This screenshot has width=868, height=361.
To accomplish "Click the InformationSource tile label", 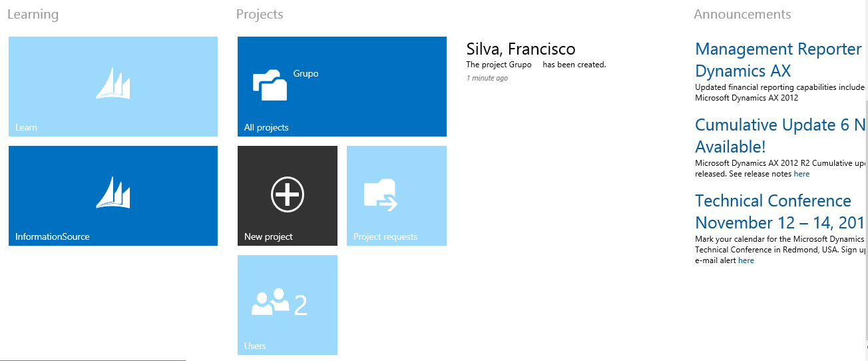I will (53, 236).
